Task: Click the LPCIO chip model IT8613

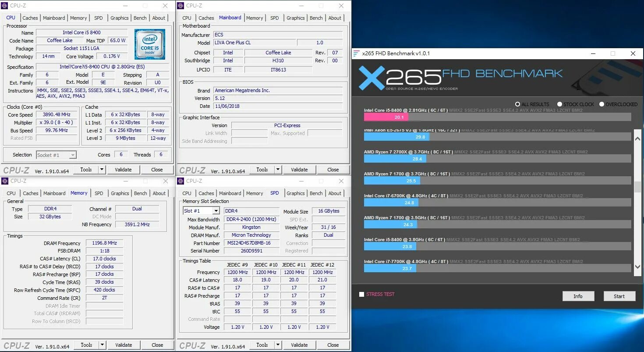Action: tap(278, 70)
